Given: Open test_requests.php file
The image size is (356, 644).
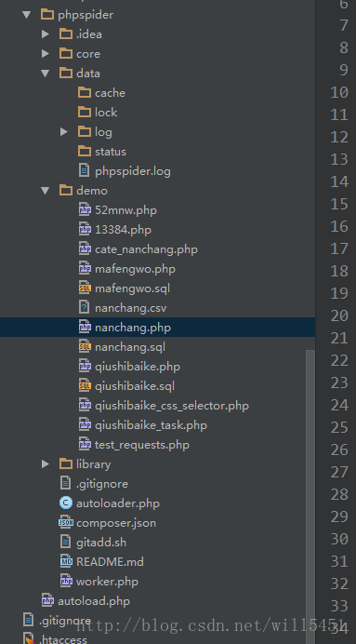Looking at the screenshot, I should [142, 445].
